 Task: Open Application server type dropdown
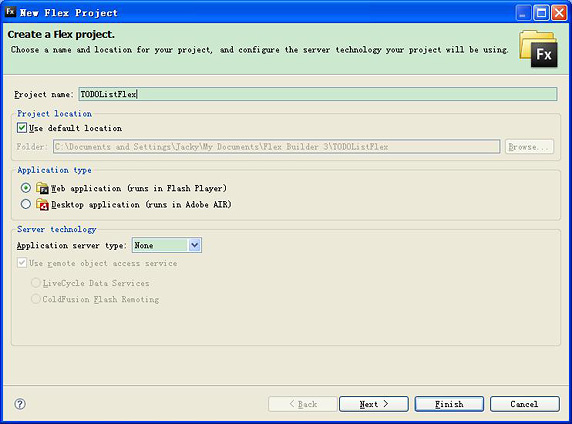[x=167, y=245]
